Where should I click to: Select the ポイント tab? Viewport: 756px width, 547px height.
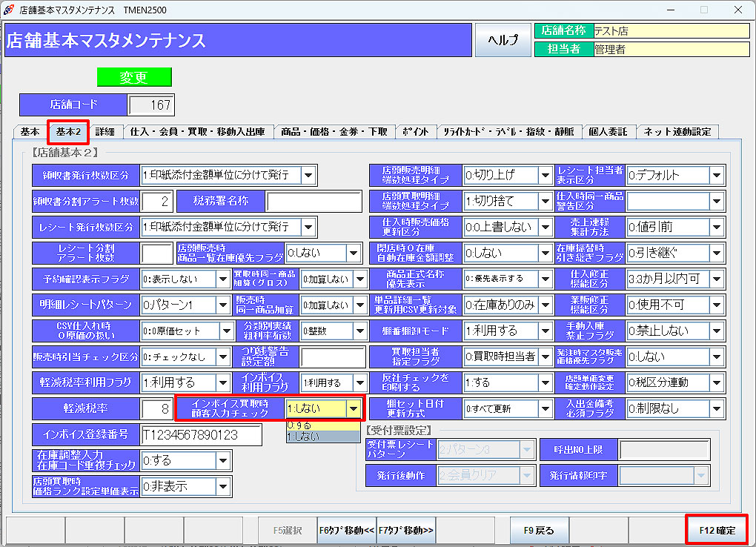[x=415, y=132]
